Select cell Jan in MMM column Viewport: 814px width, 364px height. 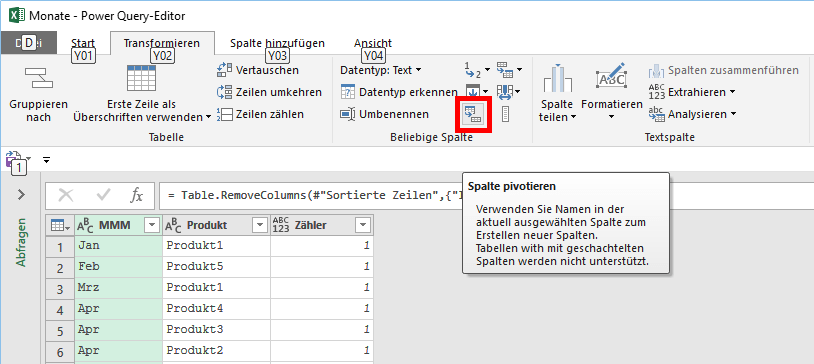tap(118, 246)
